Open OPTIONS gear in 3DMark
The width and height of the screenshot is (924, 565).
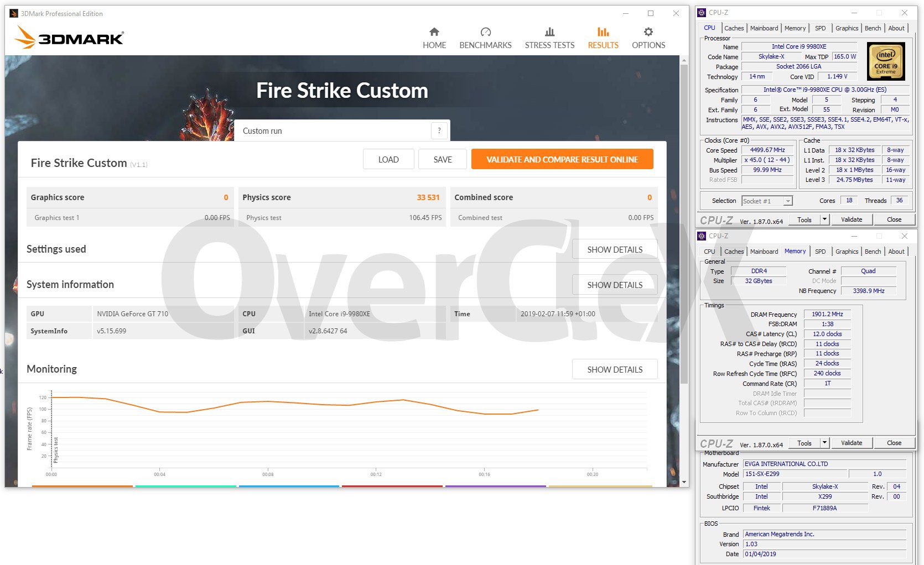click(x=648, y=38)
